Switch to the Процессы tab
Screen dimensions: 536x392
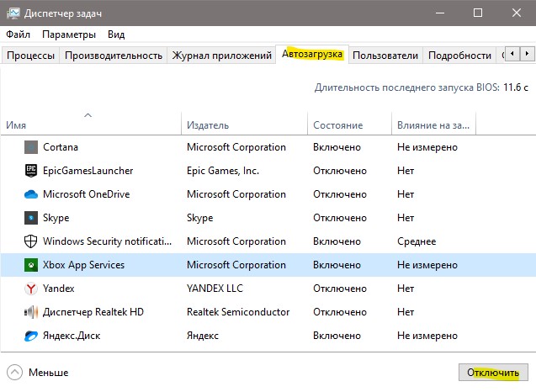30,56
